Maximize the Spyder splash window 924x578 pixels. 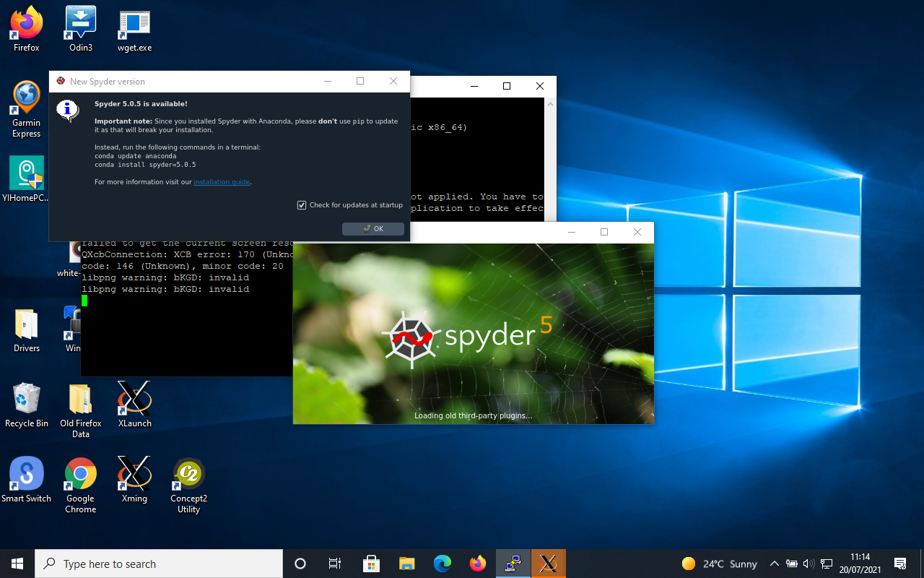point(604,232)
